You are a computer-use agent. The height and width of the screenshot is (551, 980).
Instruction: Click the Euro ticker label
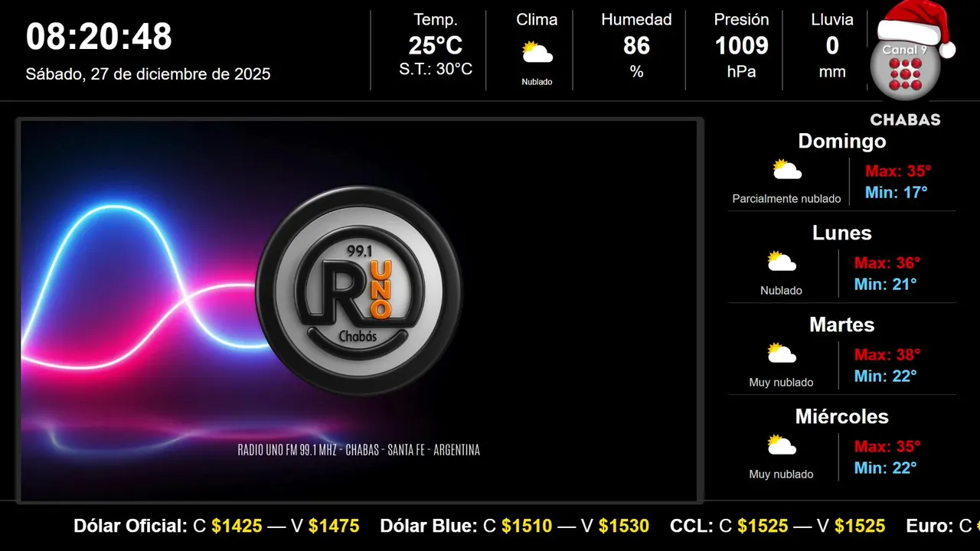(x=929, y=526)
